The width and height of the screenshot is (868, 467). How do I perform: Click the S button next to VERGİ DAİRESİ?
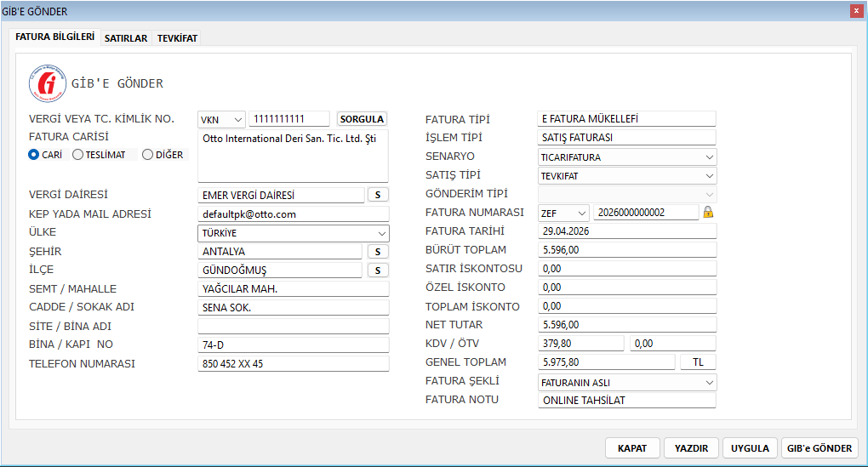(378, 195)
